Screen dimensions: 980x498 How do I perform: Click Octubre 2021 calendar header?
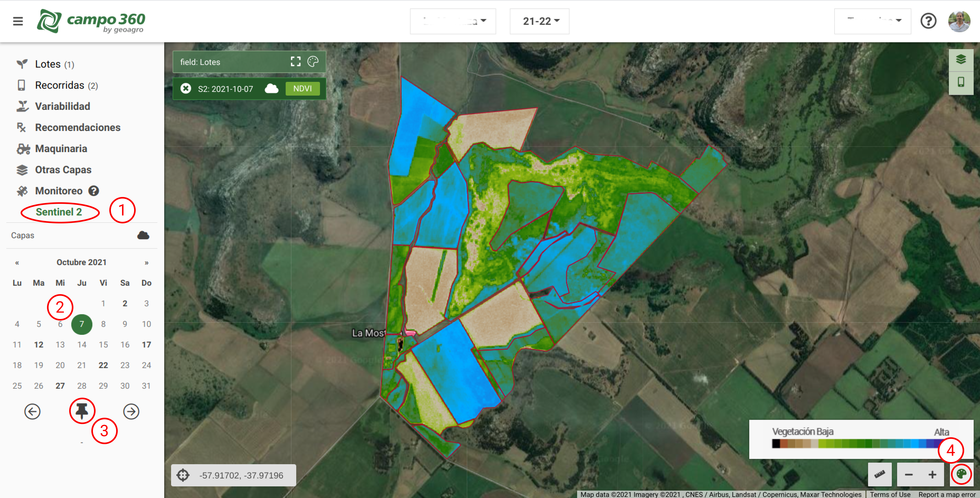click(81, 262)
